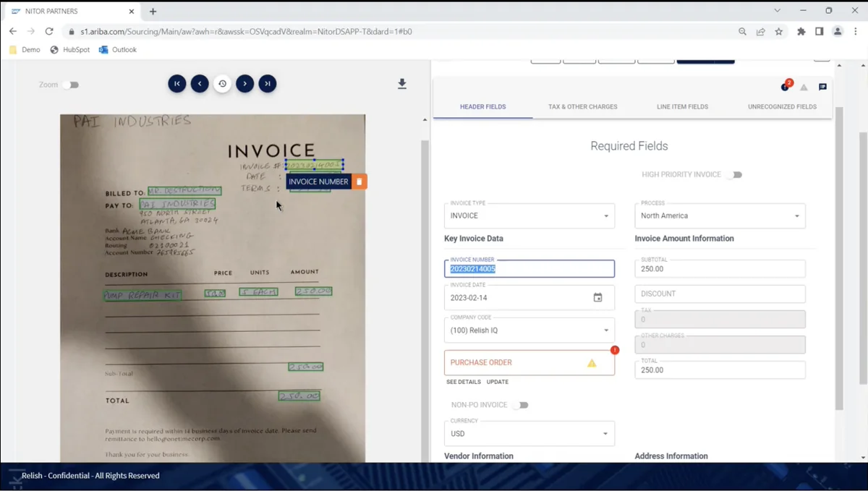Switch to Header Fields tab
This screenshot has height=491, width=868.
tap(482, 107)
